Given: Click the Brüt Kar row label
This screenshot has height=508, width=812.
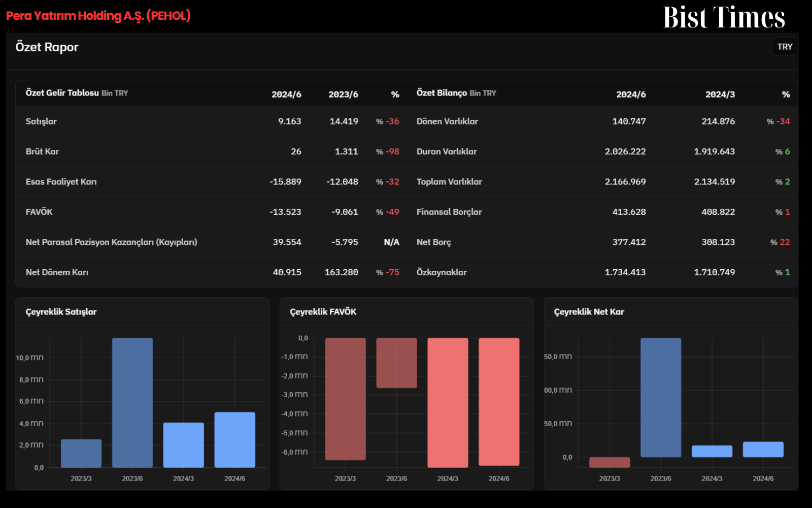Looking at the screenshot, I should (x=42, y=151).
